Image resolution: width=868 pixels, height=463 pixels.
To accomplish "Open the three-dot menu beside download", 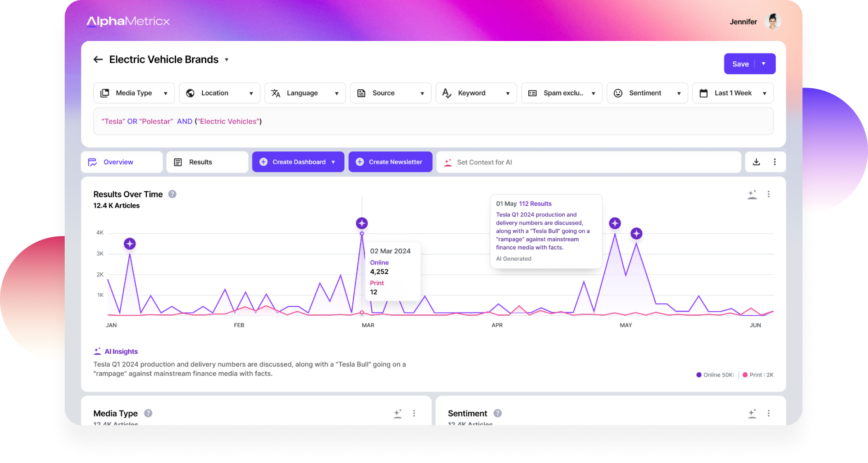I will pos(775,162).
